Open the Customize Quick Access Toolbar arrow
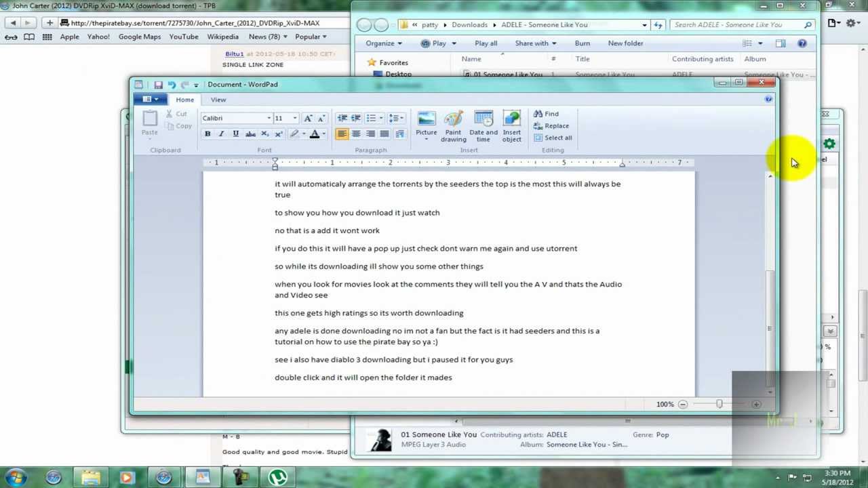The height and width of the screenshot is (488, 868). (196, 85)
